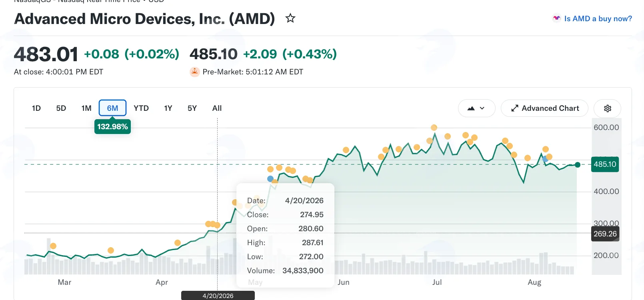644x300 pixels.
Task: Click the pre-market sunrise icon
Action: (x=194, y=72)
